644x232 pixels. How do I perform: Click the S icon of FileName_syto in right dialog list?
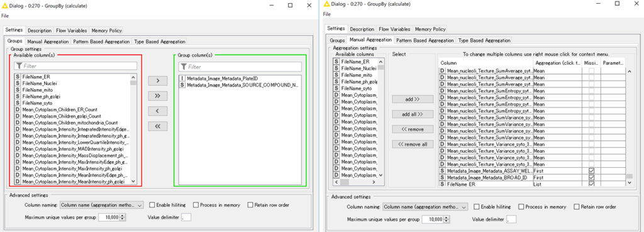coord(336,88)
